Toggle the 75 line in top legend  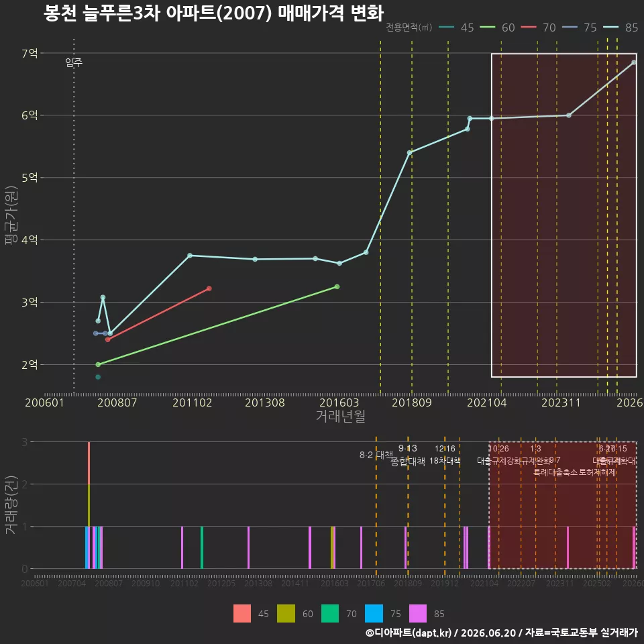coord(580,28)
